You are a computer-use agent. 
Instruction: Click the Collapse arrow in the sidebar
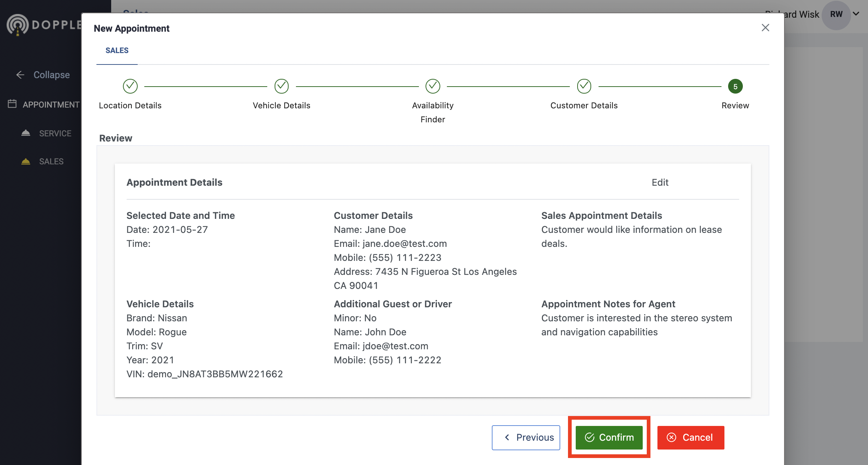point(20,75)
